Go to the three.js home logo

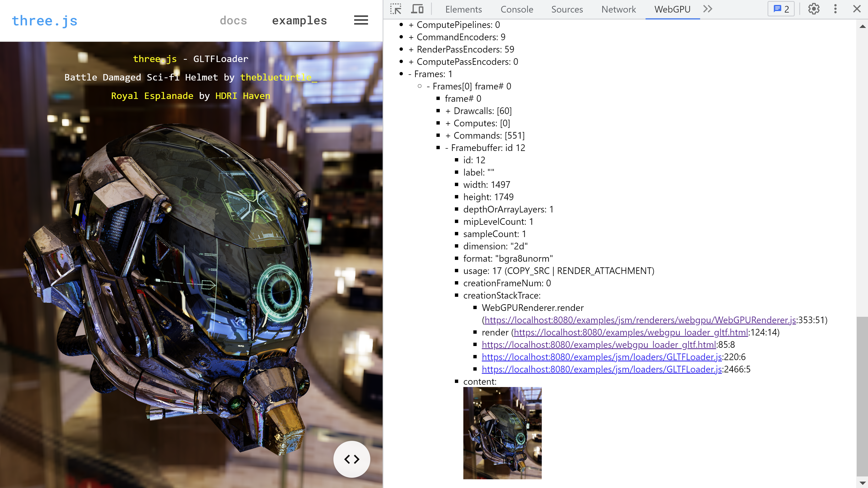[x=45, y=21]
